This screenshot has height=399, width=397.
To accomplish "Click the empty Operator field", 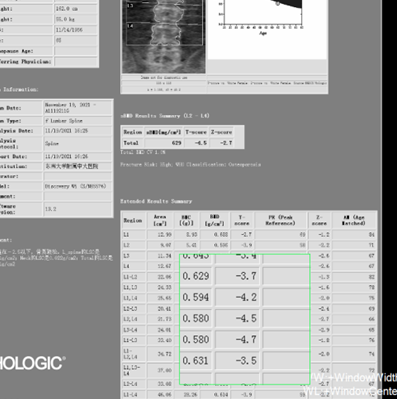I will point(78,176).
